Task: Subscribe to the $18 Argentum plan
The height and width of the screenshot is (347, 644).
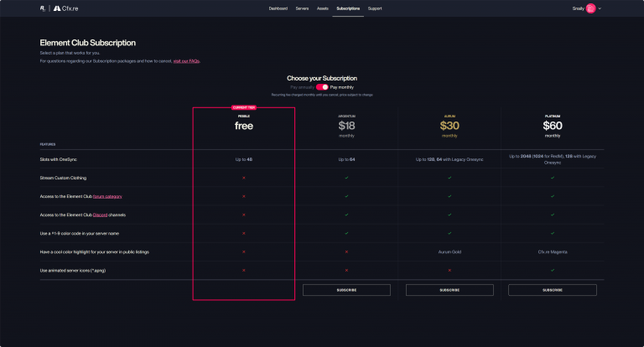Action: [x=346, y=289]
